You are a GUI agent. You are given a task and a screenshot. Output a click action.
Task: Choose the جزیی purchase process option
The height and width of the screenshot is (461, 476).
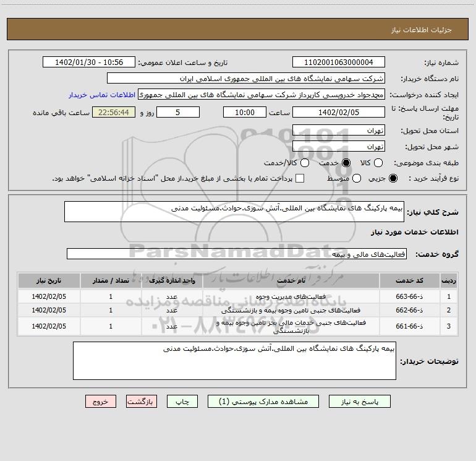[x=393, y=178]
